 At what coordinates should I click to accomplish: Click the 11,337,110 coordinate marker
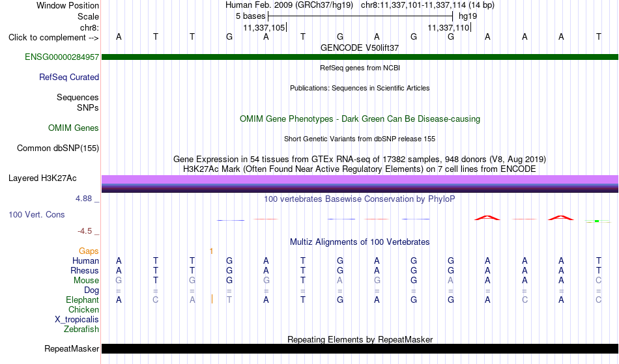[x=449, y=27]
